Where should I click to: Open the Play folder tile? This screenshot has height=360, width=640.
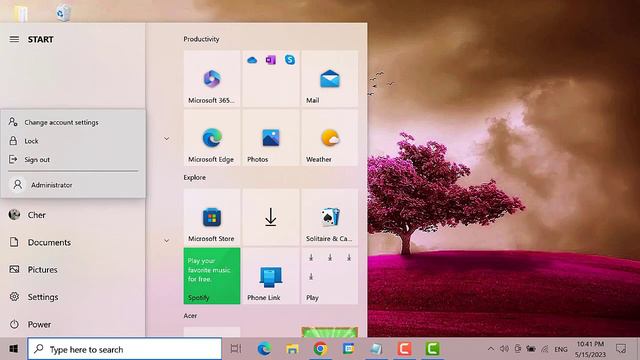(330, 276)
